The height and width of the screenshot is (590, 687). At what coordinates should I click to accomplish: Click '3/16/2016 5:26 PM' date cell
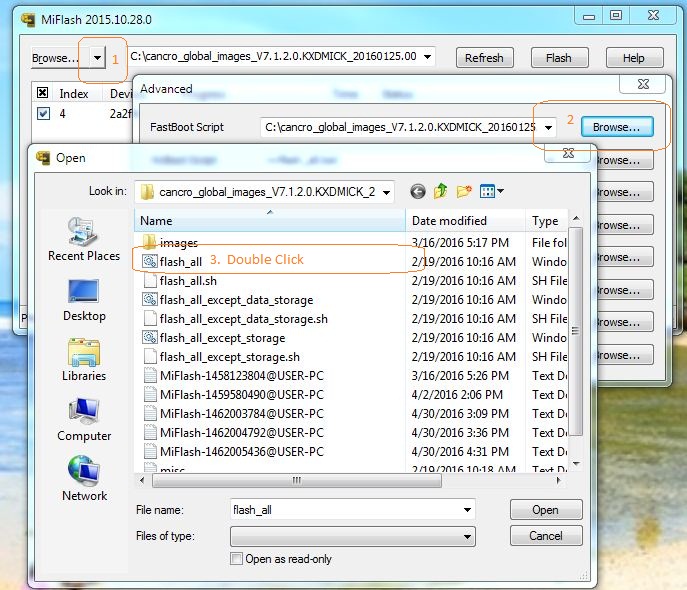point(460,376)
